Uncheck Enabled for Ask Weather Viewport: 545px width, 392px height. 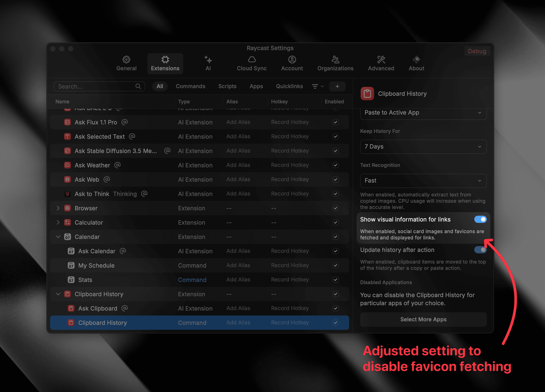click(335, 165)
